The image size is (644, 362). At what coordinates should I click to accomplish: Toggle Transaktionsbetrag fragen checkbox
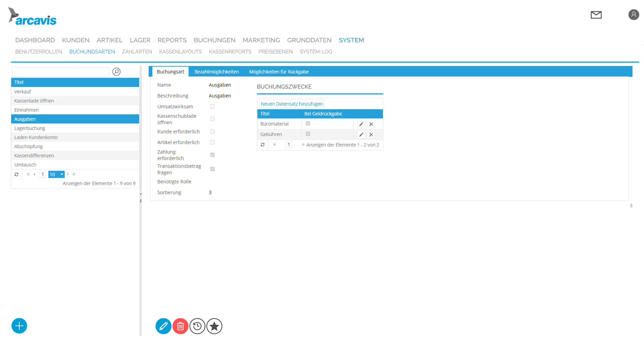(x=212, y=169)
